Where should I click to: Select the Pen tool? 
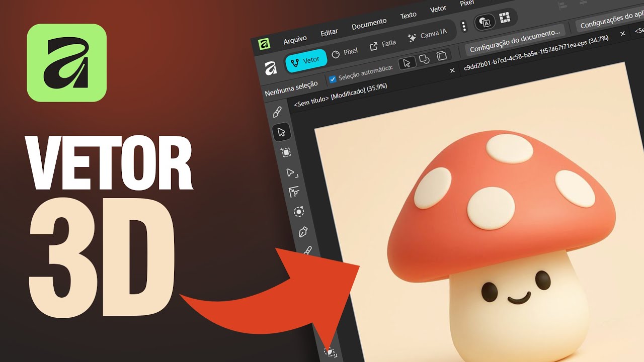(303, 232)
